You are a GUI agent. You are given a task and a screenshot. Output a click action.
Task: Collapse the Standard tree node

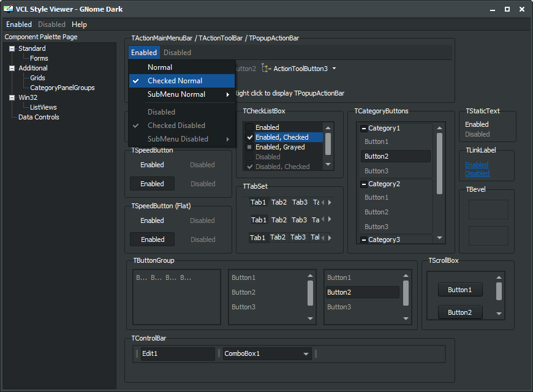pos(12,48)
